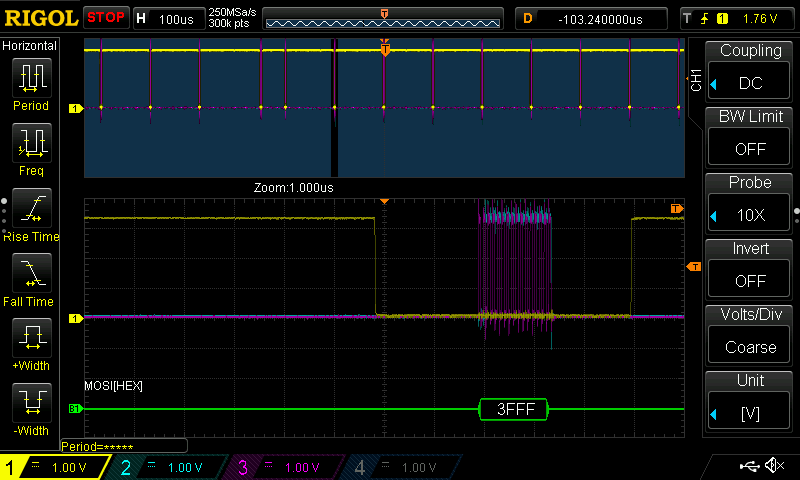The width and height of the screenshot is (800, 480).
Task: Click the orange trigger level marker at right edge
Action: [694, 266]
